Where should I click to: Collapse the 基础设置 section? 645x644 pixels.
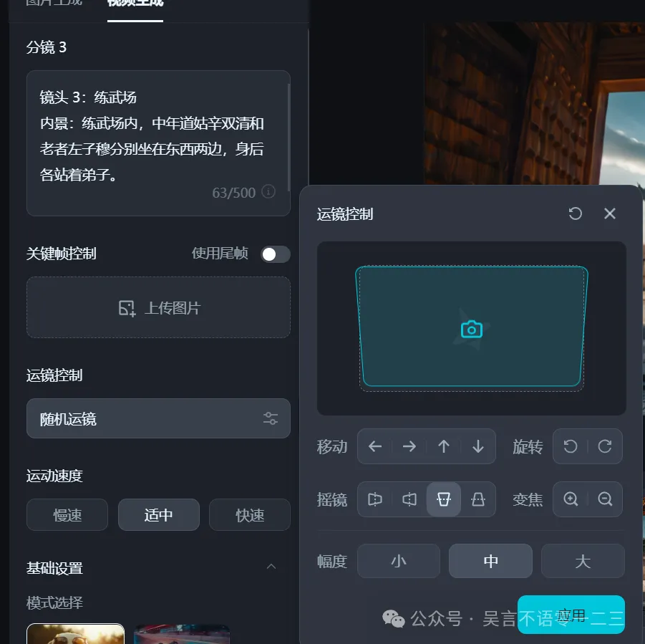271,567
